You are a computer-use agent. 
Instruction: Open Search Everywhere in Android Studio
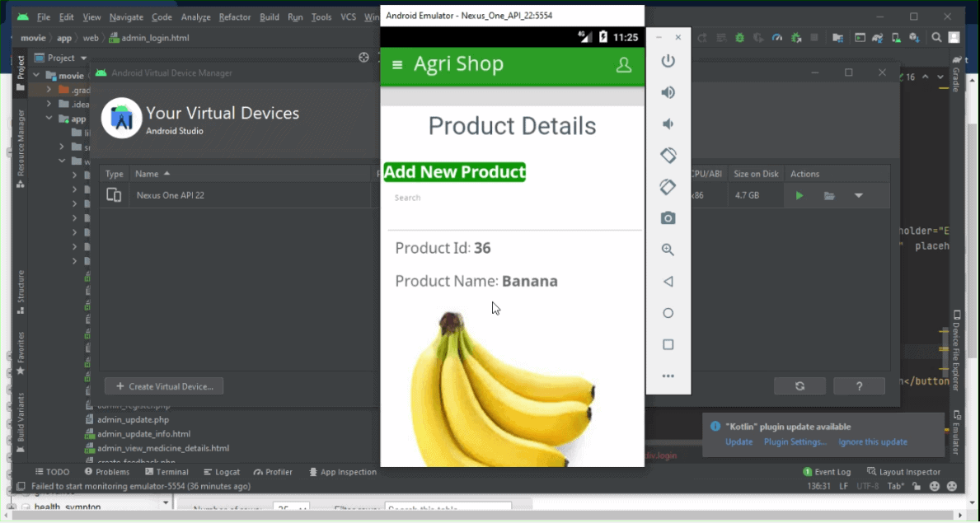click(935, 37)
